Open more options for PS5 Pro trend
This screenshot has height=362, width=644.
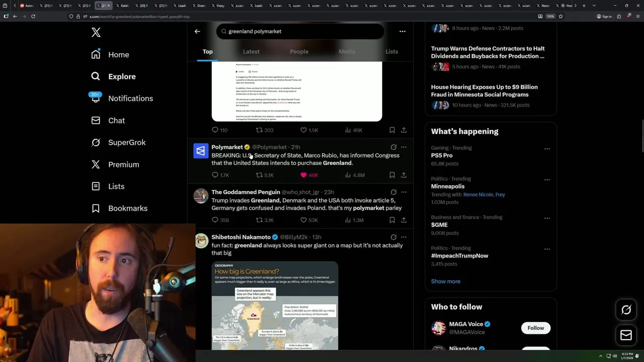coord(547,149)
